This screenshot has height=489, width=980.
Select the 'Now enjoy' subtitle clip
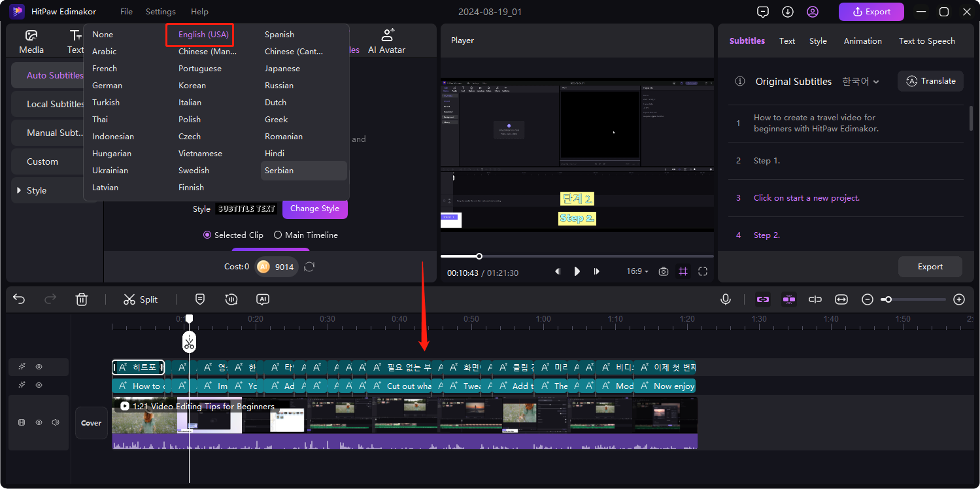point(665,386)
